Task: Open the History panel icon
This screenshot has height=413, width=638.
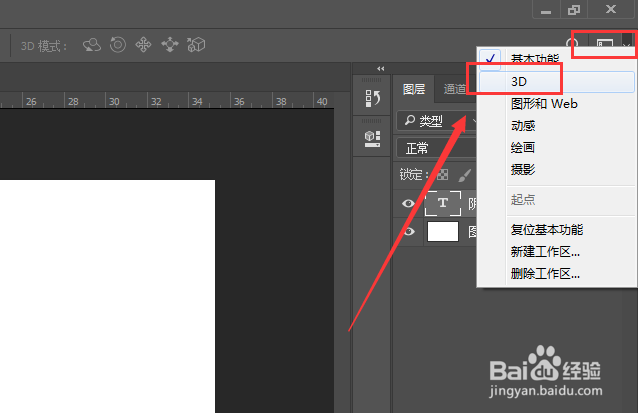Action: (x=372, y=98)
